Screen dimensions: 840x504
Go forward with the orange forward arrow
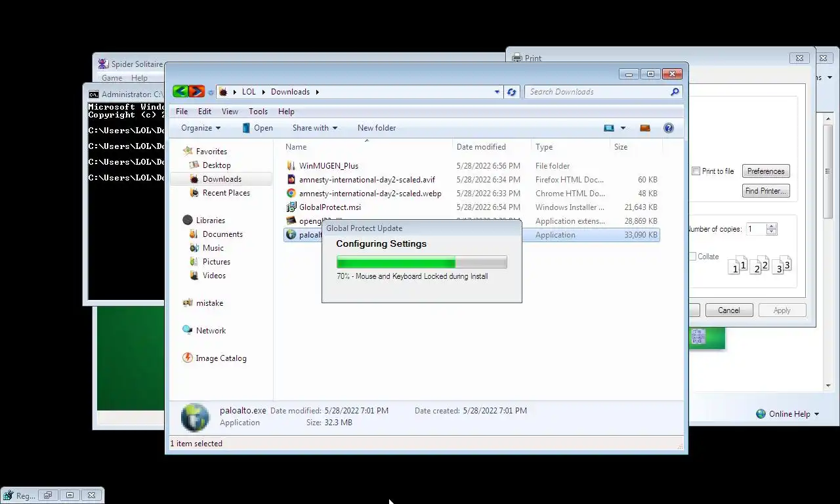pyautogui.click(x=196, y=92)
